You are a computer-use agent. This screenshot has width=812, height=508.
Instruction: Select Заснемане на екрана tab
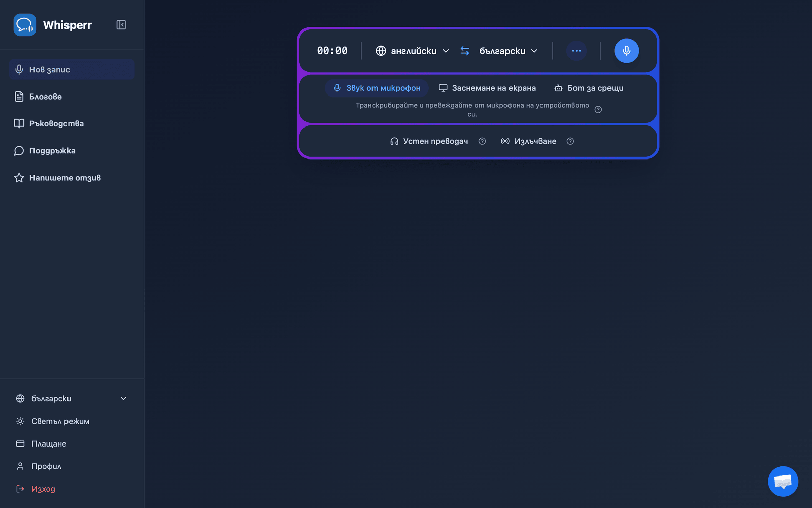pyautogui.click(x=487, y=88)
